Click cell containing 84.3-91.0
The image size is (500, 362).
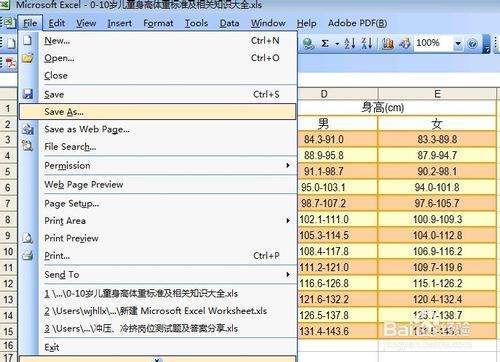coord(338,139)
